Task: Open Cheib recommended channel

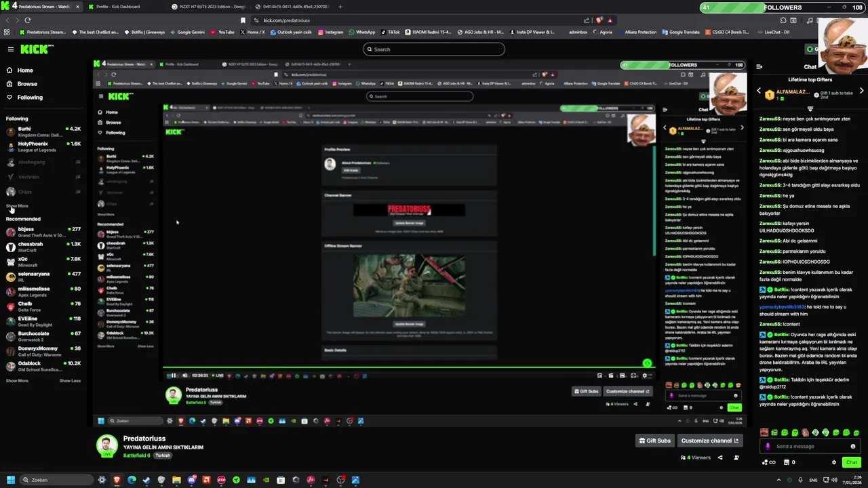Action: [x=43, y=306]
